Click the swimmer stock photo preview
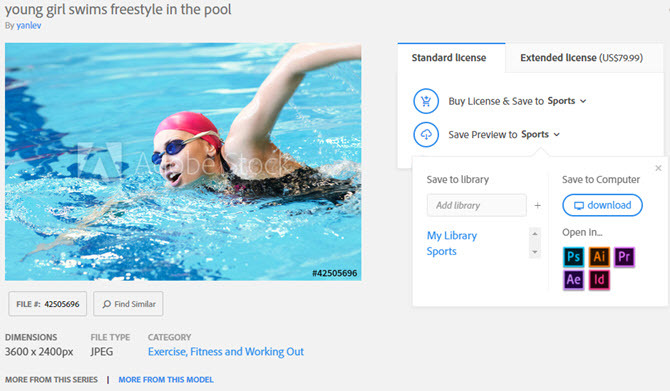 click(183, 162)
